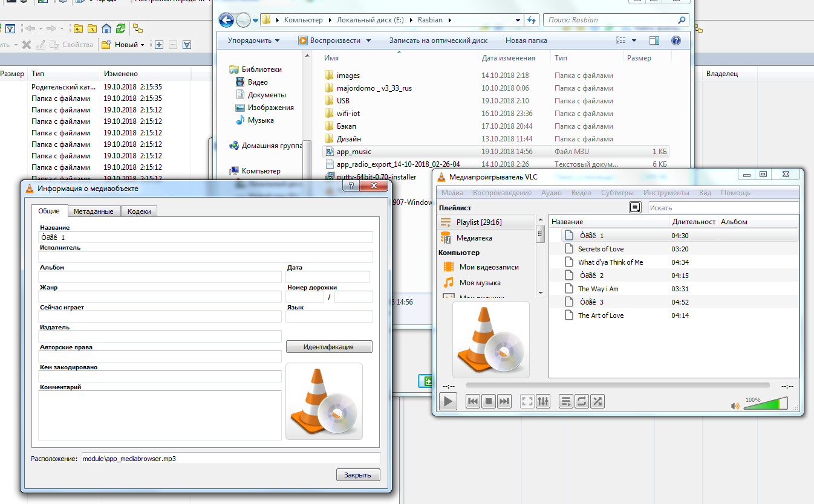Toggle shuffle random playback in VLC
Viewport: 814px width, 504px height.
(x=597, y=401)
